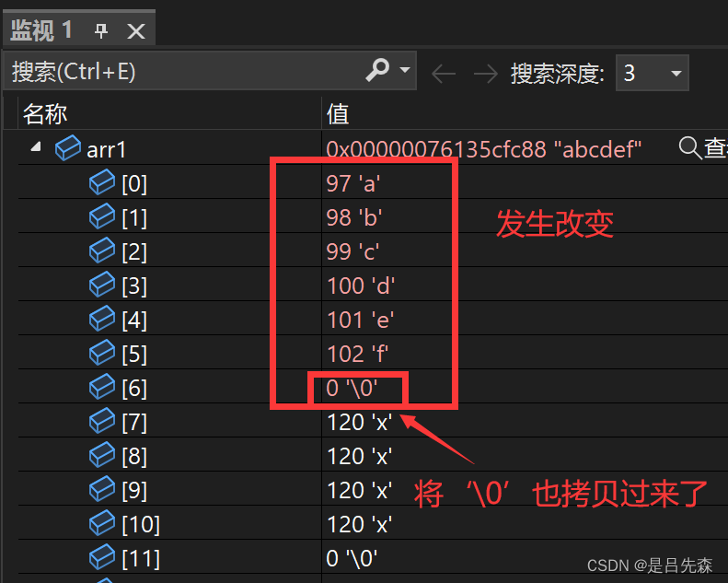
Task: Click the cube icon of element [6]
Action: (x=101, y=387)
